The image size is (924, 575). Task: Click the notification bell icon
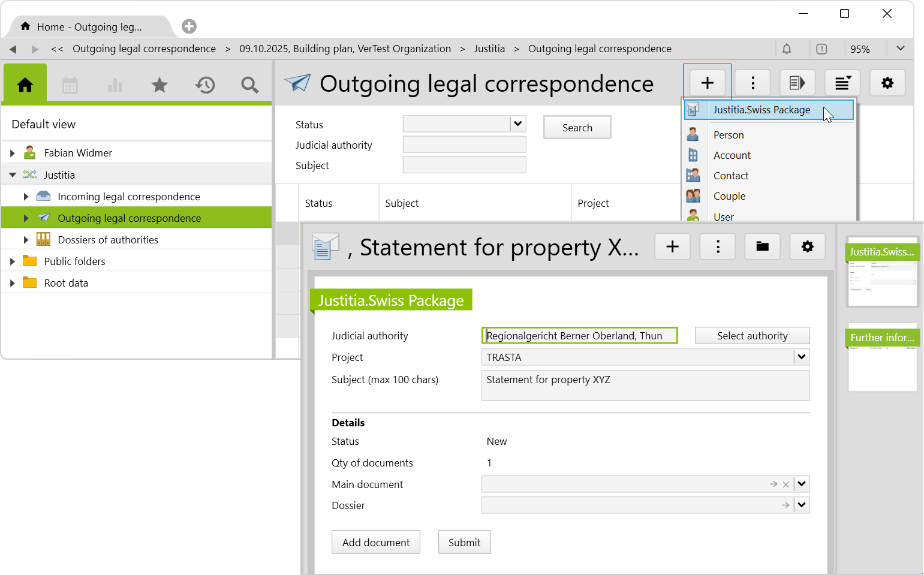click(787, 49)
